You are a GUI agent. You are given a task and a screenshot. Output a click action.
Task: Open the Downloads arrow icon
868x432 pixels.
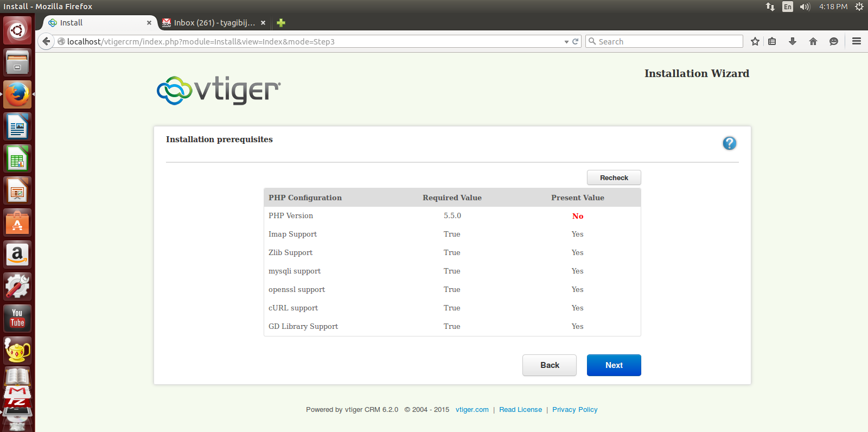pos(793,42)
